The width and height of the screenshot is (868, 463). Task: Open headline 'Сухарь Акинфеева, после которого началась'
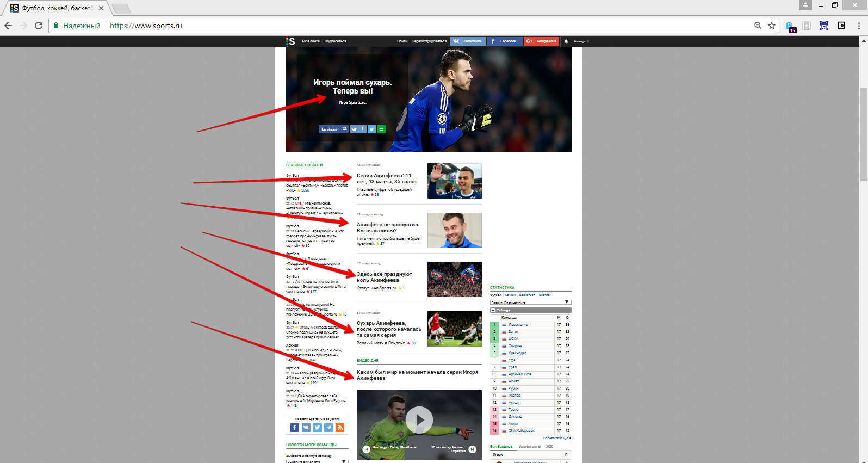click(389, 329)
